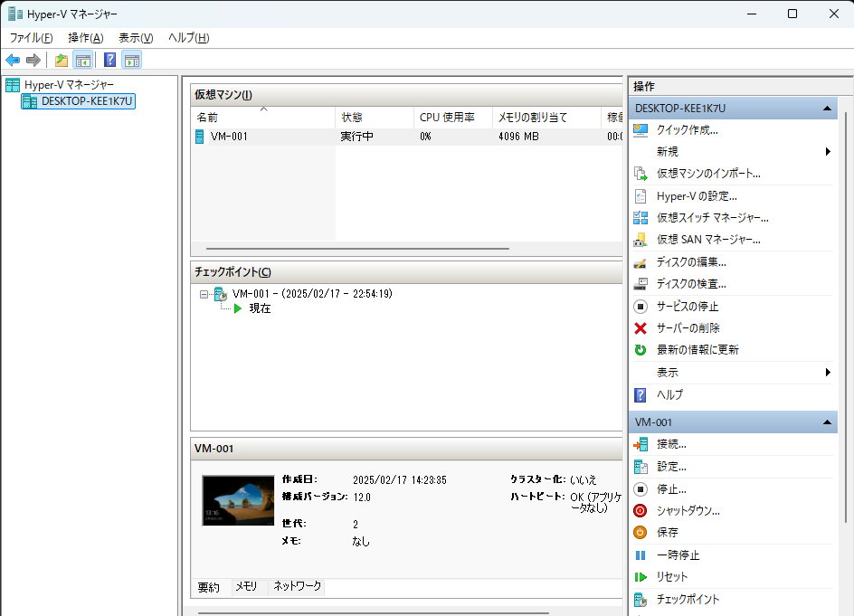854x616 pixels.
Task: Open ヘルプ in the actions pane
Action: coord(669,395)
